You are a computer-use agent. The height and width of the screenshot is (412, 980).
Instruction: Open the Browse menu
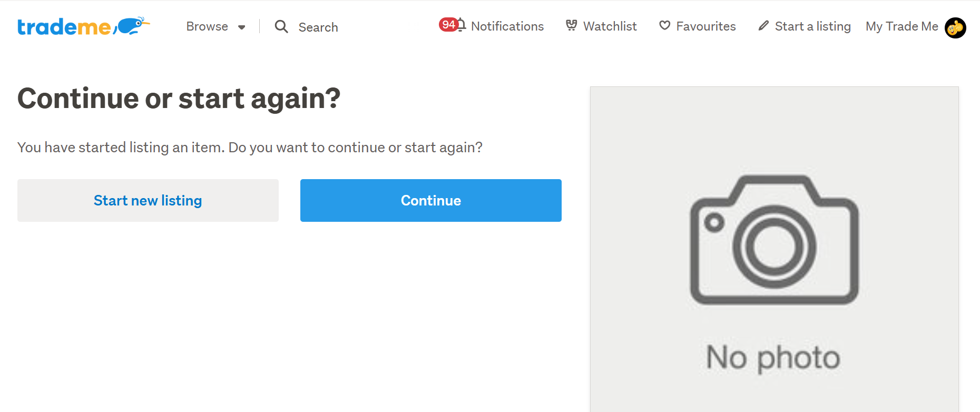click(216, 26)
